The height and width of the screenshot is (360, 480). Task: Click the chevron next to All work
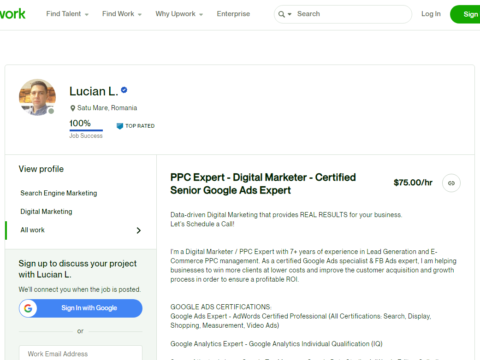coord(139,230)
